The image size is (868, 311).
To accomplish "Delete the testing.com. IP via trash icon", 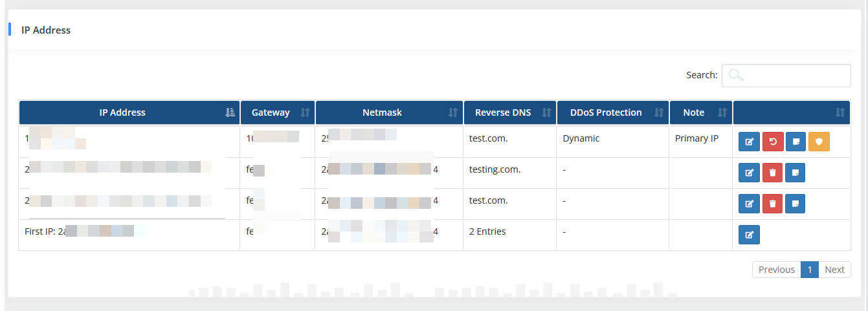I will (x=772, y=173).
